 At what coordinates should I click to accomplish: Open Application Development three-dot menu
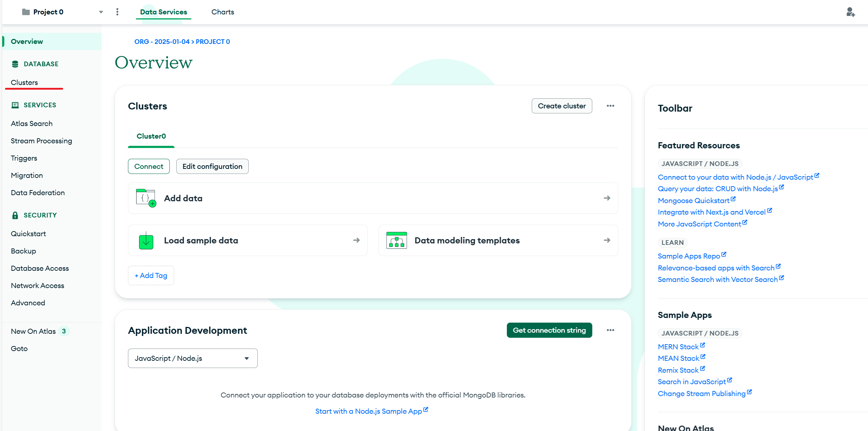pos(610,330)
